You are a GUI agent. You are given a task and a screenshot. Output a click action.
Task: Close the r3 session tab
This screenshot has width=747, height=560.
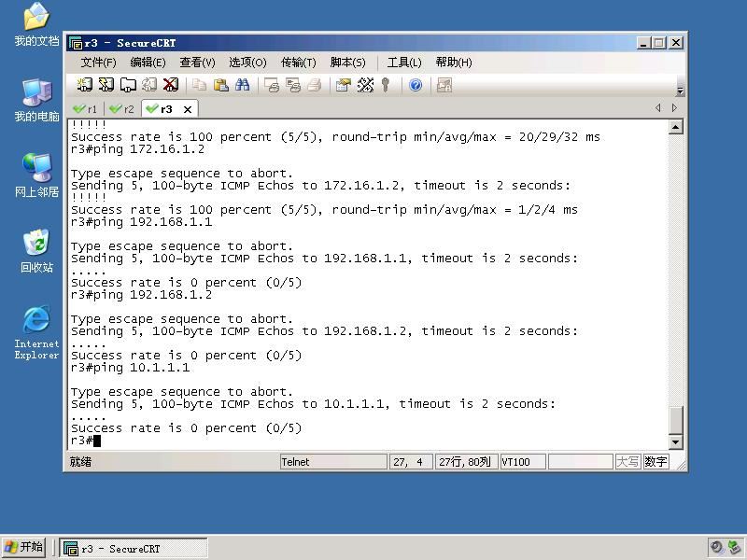click(x=188, y=109)
